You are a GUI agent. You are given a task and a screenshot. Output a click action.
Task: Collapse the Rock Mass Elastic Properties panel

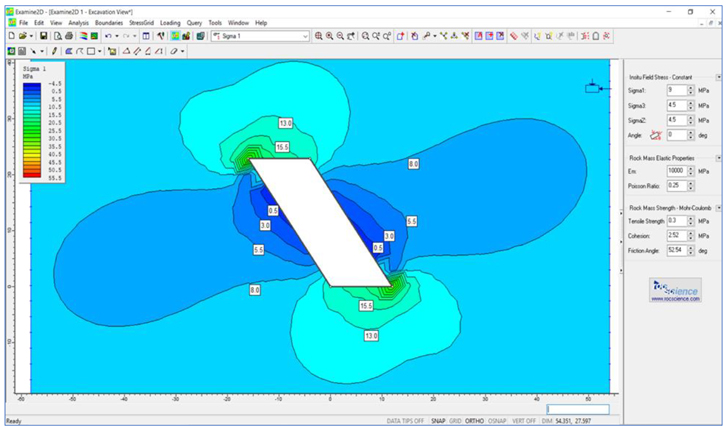[717, 157]
